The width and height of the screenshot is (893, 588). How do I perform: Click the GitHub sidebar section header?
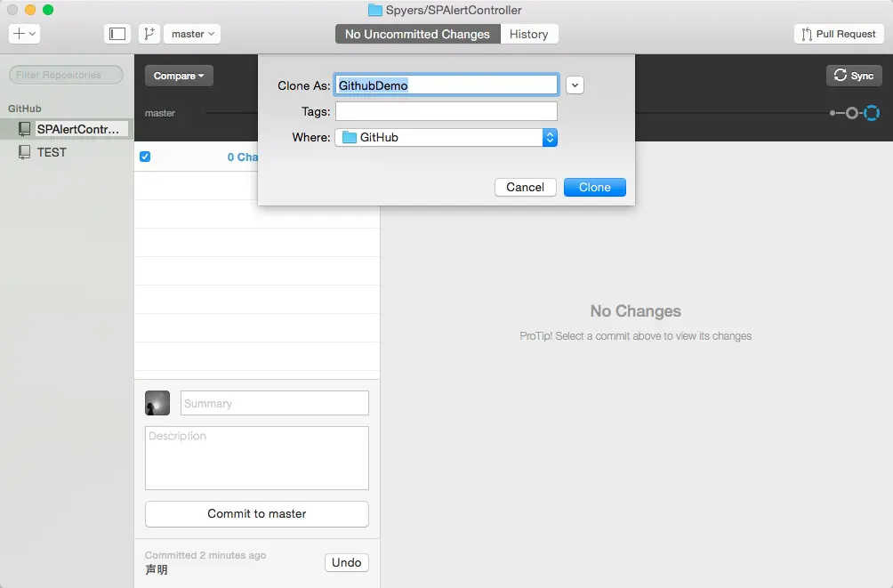click(25, 109)
